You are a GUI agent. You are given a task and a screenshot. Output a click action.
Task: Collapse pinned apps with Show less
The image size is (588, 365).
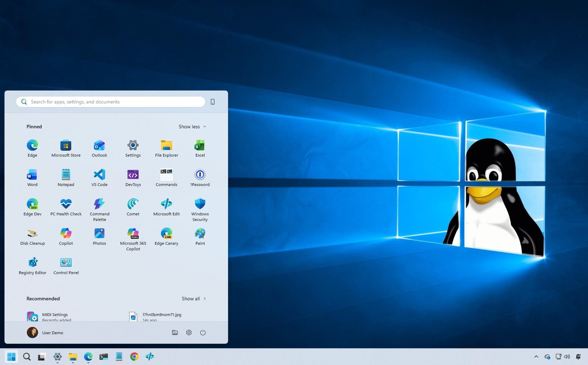coord(192,127)
